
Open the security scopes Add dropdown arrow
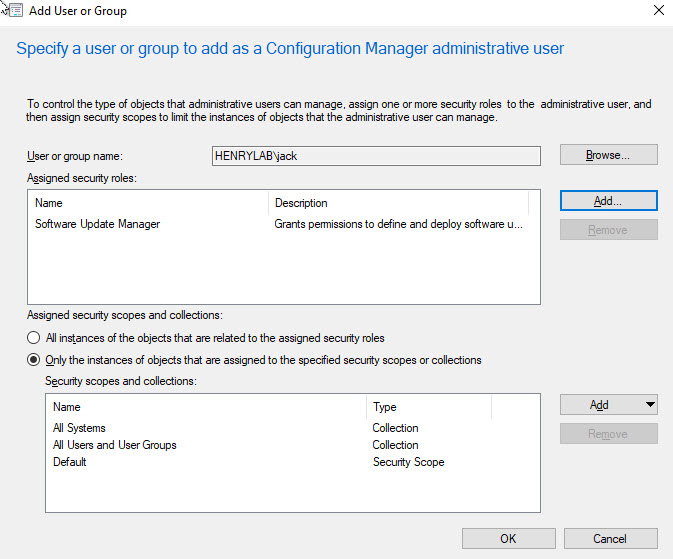[650, 405]
